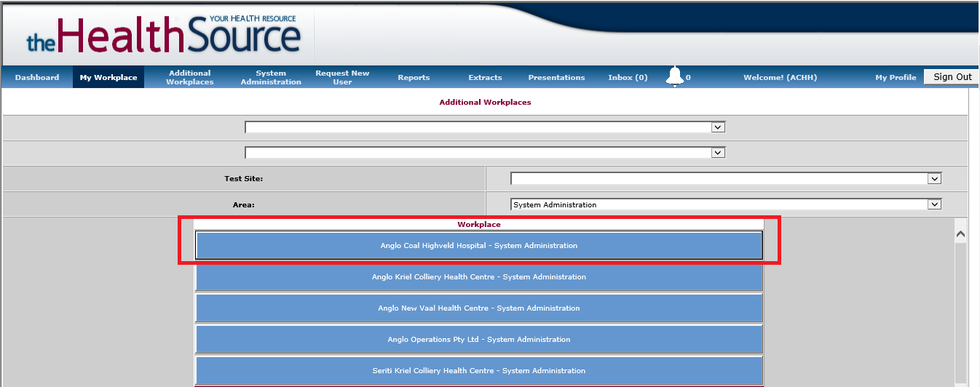Select Seriti Kriel Colliery Health Centre workplace
Image resolution: width=980 pixels, height=387 pixels.
479,370
